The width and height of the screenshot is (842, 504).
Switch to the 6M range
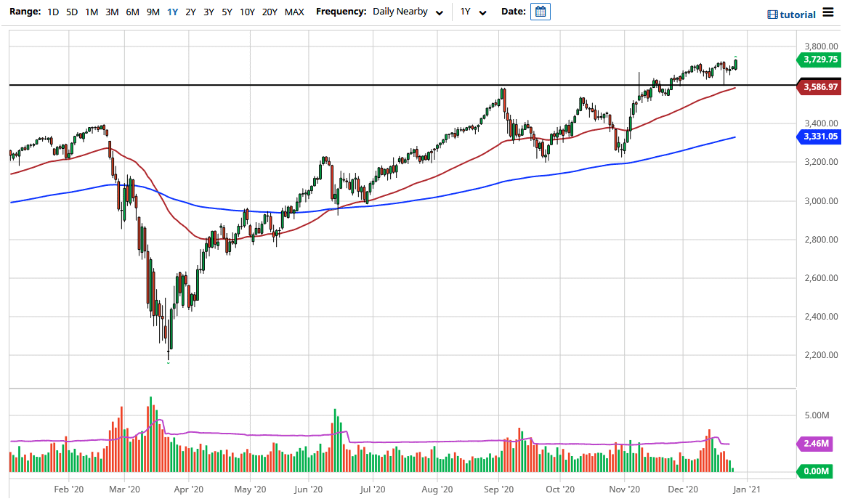click(x=132, y=12)
